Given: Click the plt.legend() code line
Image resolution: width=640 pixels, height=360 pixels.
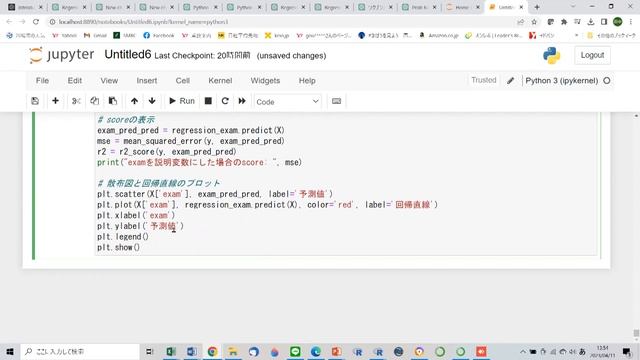Looking at the screenshot, I should [x=123, y=237].
